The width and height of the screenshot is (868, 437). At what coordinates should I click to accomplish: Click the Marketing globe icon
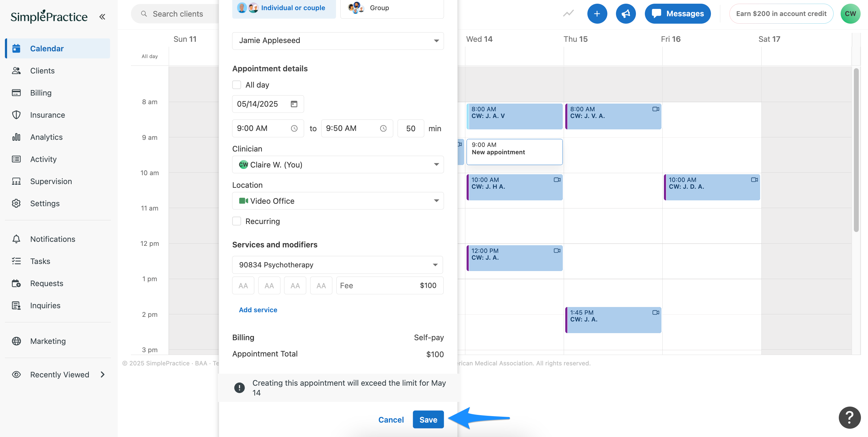click(16, 341)
